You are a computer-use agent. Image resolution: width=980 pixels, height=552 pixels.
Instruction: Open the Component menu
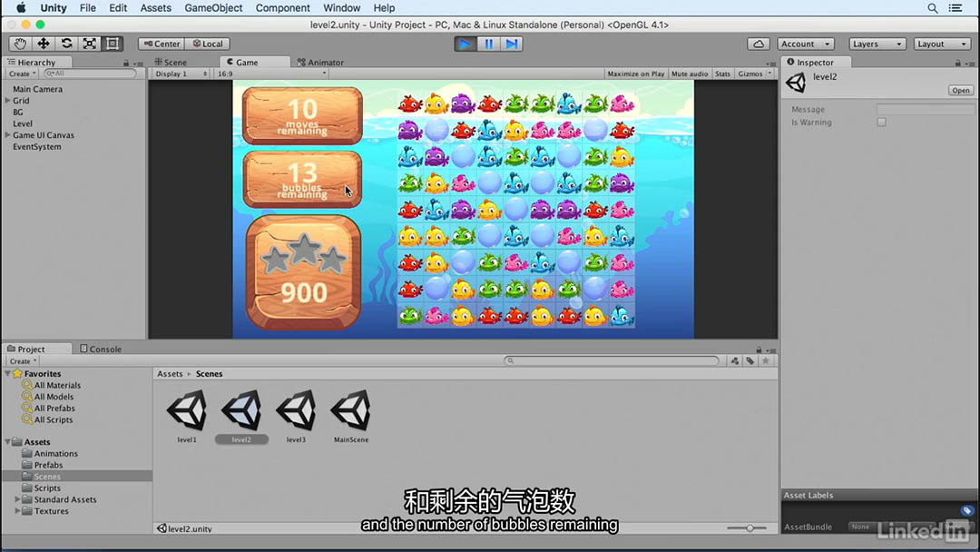tap(282, 8)
